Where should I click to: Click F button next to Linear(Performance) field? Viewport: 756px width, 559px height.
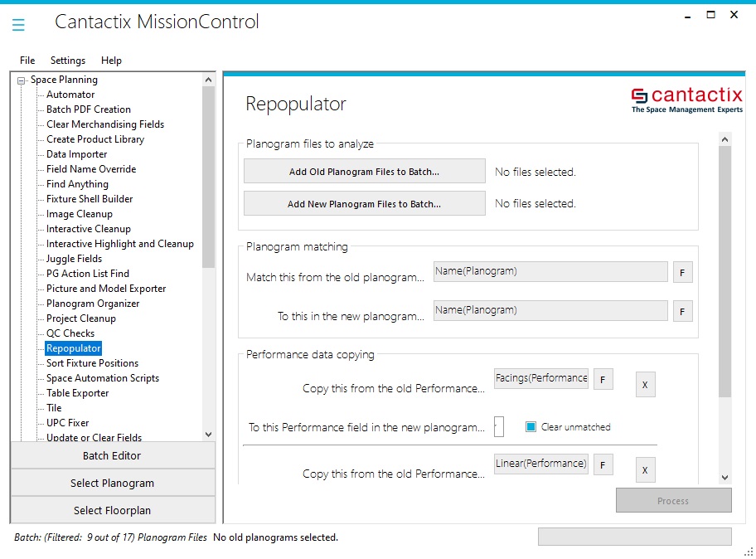pos(603,464)
